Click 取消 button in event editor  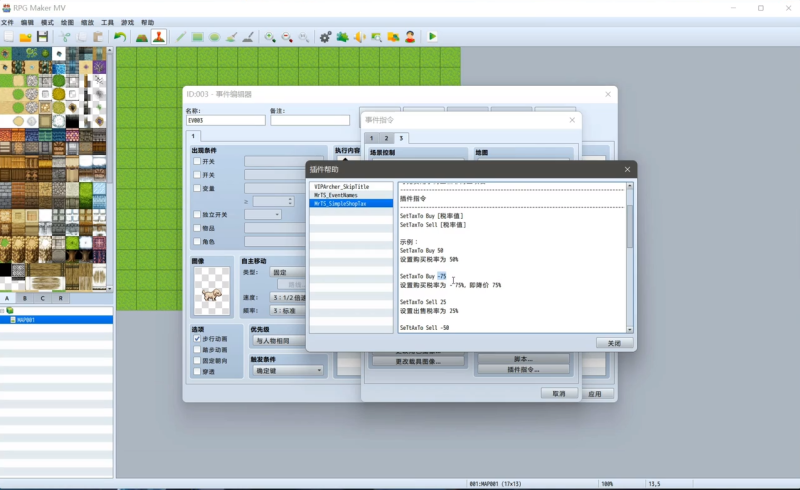point(559,394)
